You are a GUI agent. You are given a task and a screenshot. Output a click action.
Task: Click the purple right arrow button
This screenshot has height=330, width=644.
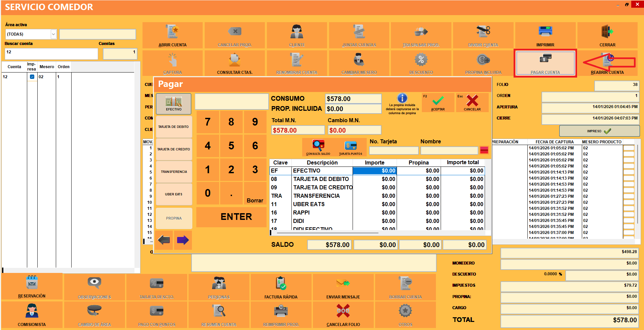pyautogui.click(x=183, y=240)
